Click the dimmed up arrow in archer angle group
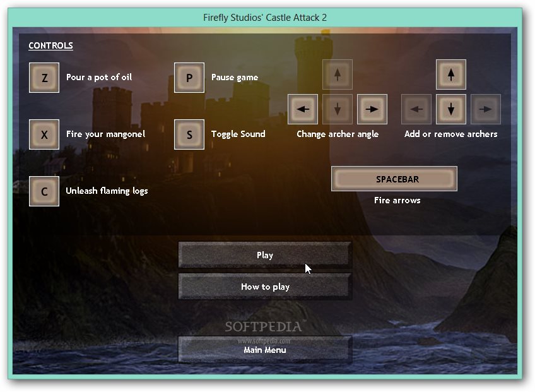Viewport: 535px width, 392px height. (338, 74)
